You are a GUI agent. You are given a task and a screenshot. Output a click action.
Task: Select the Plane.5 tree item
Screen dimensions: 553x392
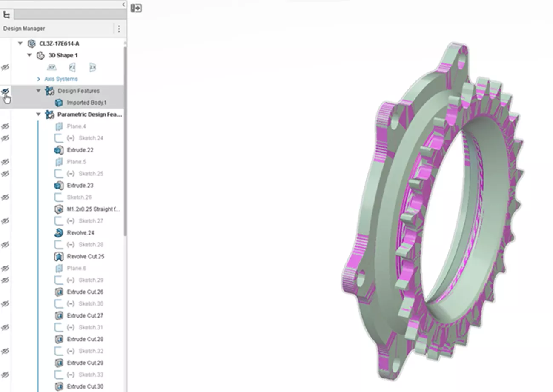[76, 162]
